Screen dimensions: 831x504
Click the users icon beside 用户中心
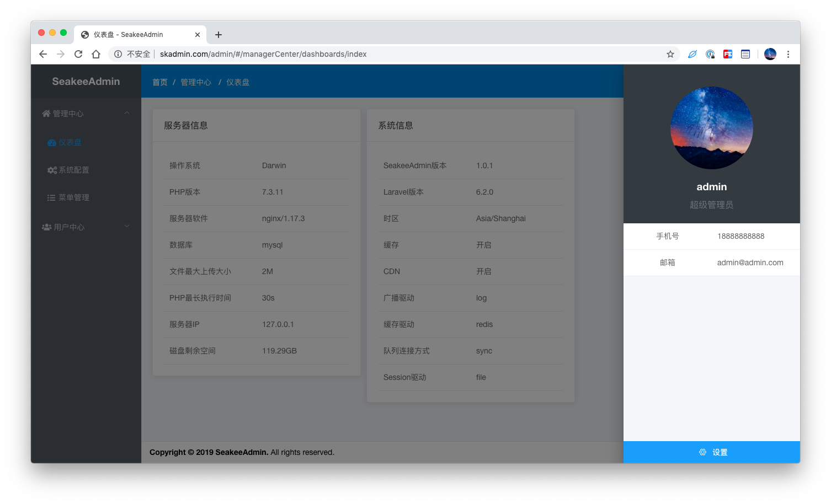coord(46,227)
